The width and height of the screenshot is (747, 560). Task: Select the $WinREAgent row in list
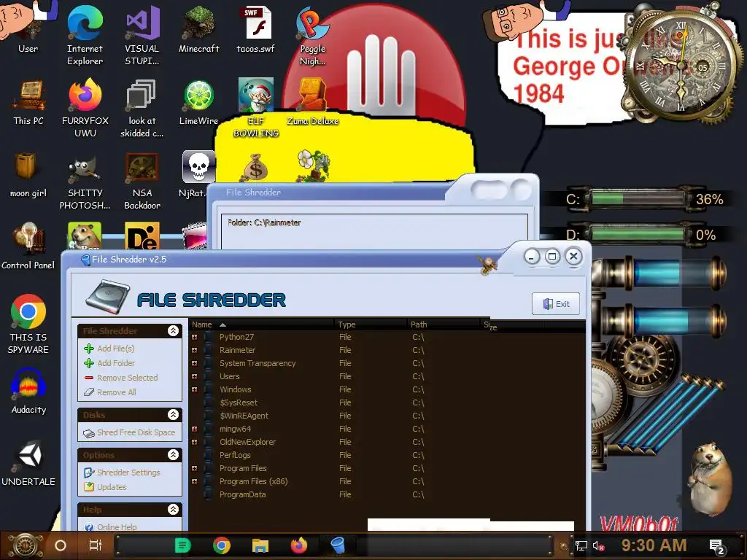(387, 416)
